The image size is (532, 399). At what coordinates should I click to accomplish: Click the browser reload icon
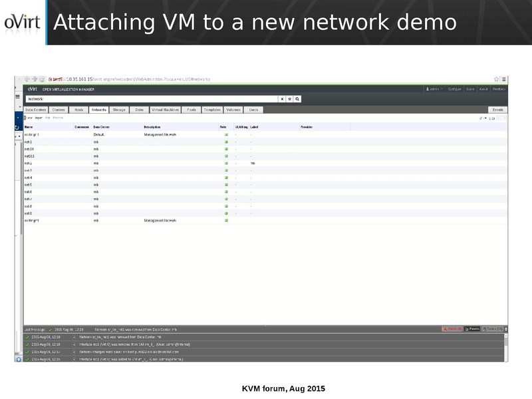tap(42, 79)
